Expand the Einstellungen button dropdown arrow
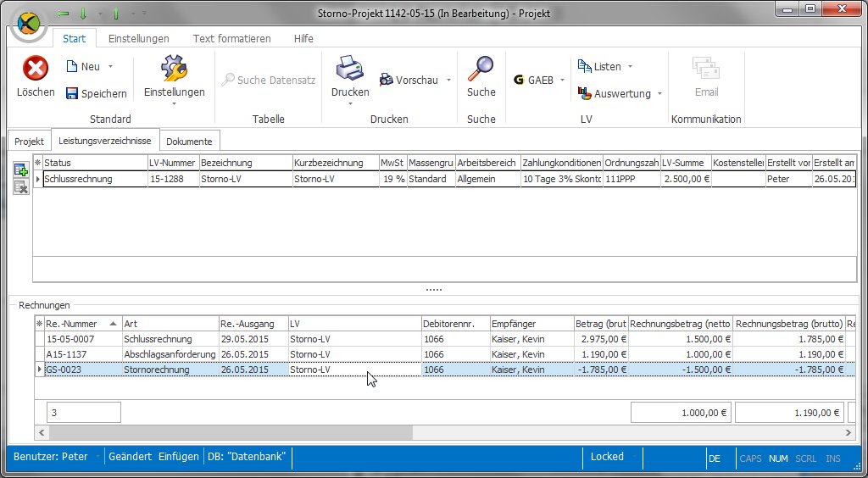This screenshot has height=478, width=868. coord(175,103)
